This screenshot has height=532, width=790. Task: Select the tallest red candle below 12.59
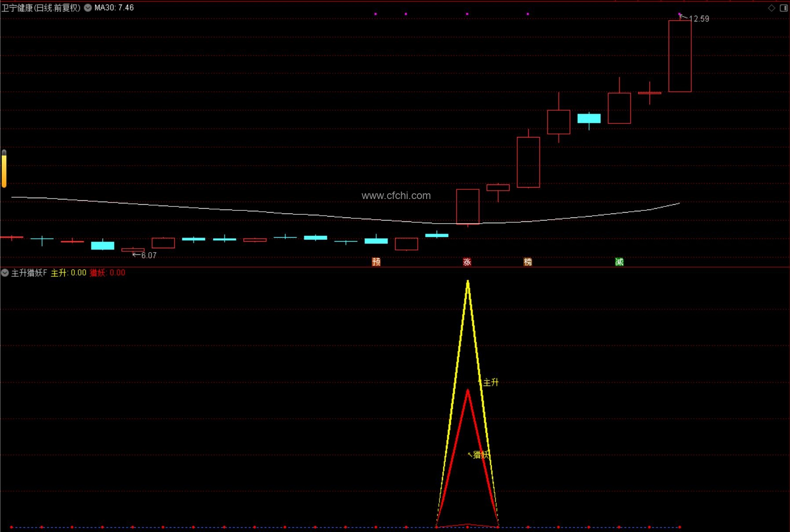(680, 56)
